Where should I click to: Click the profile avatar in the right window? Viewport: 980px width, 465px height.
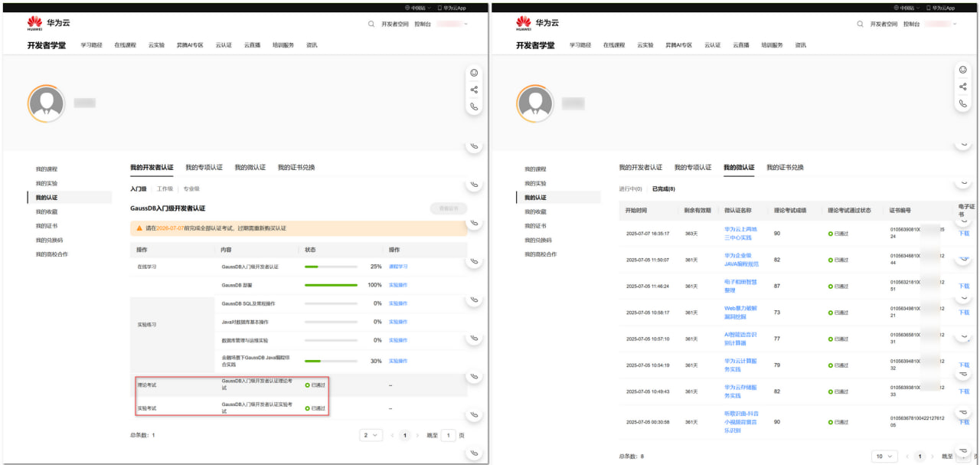[536, 103]
